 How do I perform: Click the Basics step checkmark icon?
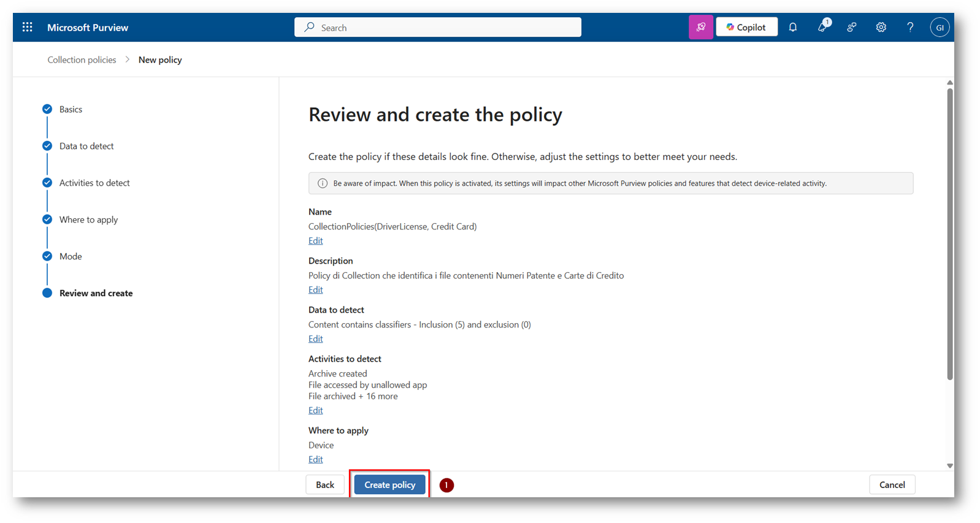(x=47, y=109)
